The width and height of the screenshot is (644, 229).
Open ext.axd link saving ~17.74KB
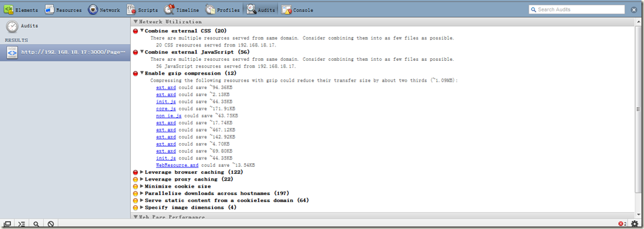(x=166, y=123)
